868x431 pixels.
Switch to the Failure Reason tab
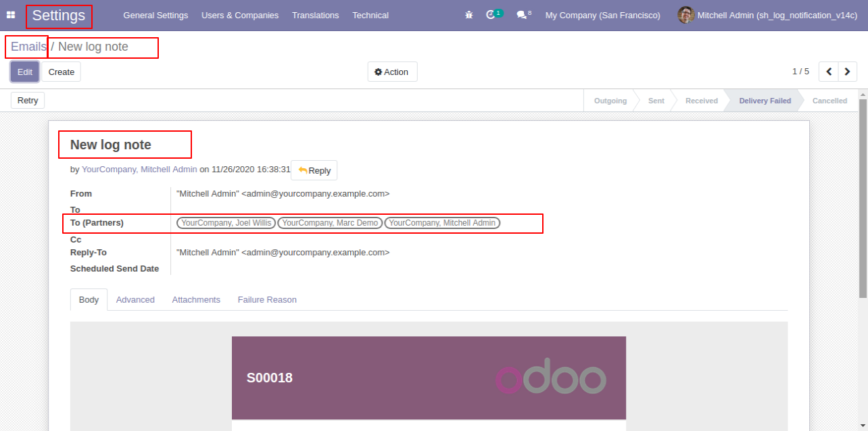[267, 300]
